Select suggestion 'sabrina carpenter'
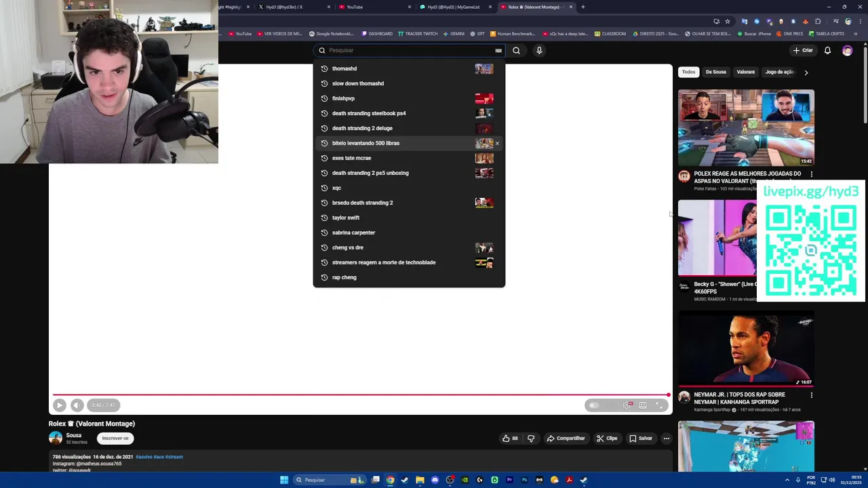The height and width of the screenshot is (488, 868). click(409, 232)
